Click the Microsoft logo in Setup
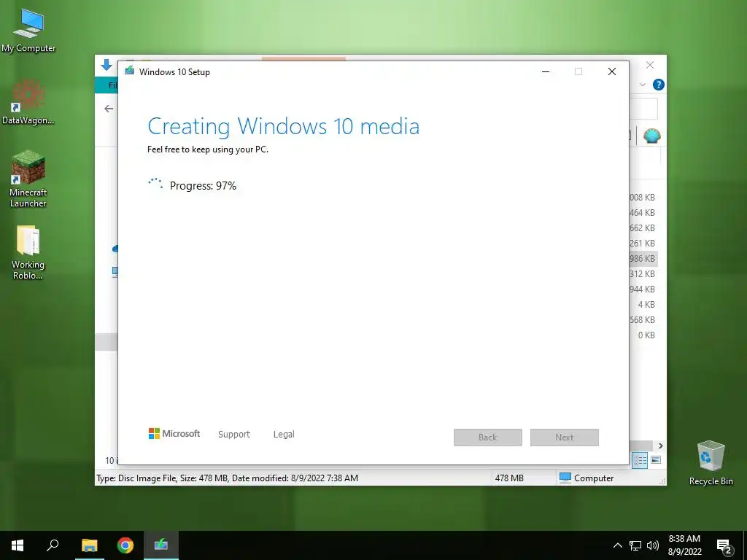The width and height of the screenshot is (747, 560). click(174, 434)
